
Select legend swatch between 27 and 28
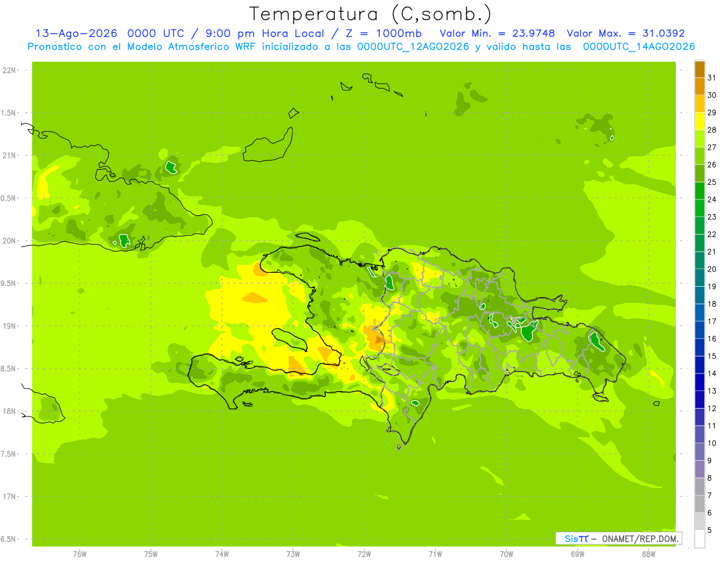click(699, 139)
